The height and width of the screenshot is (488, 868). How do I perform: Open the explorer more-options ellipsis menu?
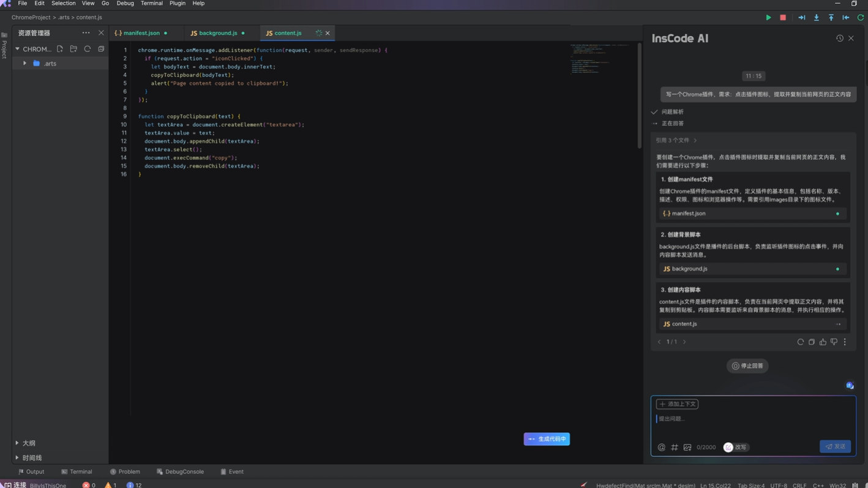[86, 33]
